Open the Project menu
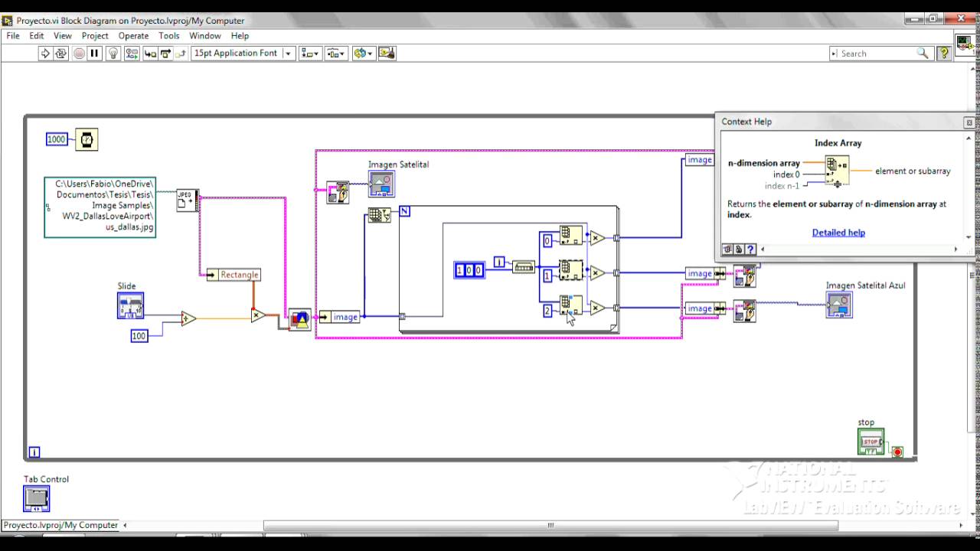The image size is (980, 551). (95, 35)
